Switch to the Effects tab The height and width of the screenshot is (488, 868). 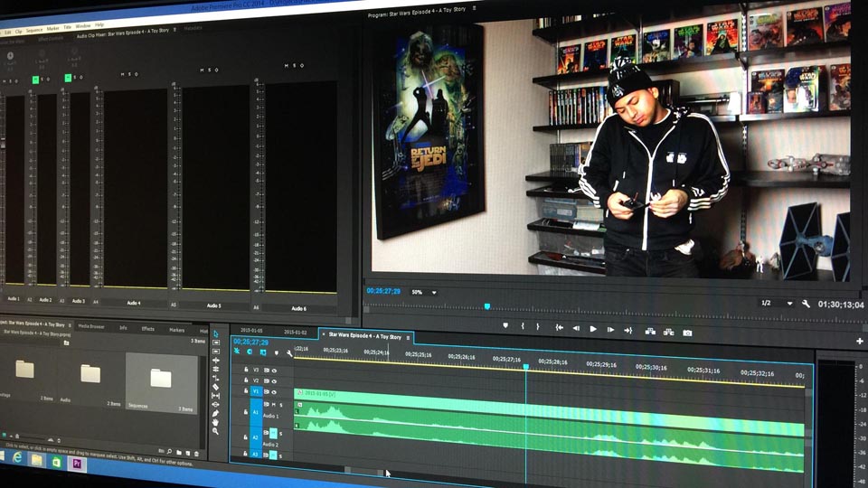[147, 328]
